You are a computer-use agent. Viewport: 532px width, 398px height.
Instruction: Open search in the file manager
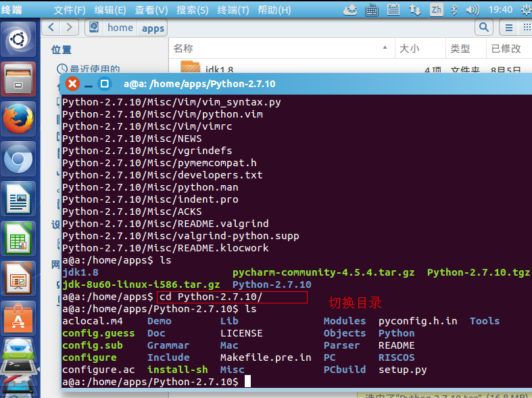pos(484,28)
